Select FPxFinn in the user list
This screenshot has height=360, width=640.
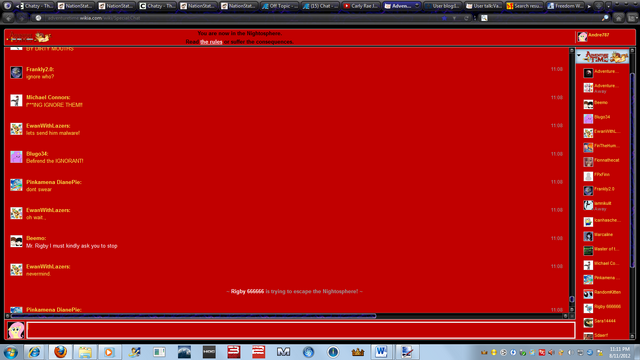click(x=602, y=176)
